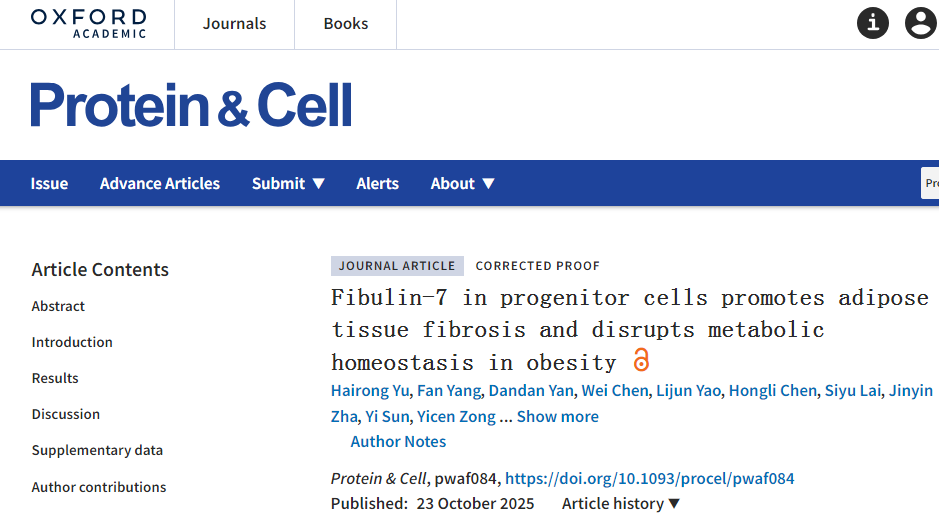Open the user account profile icon
The width and height of the screenshot is (939, 516).
(x=920, y=23)
